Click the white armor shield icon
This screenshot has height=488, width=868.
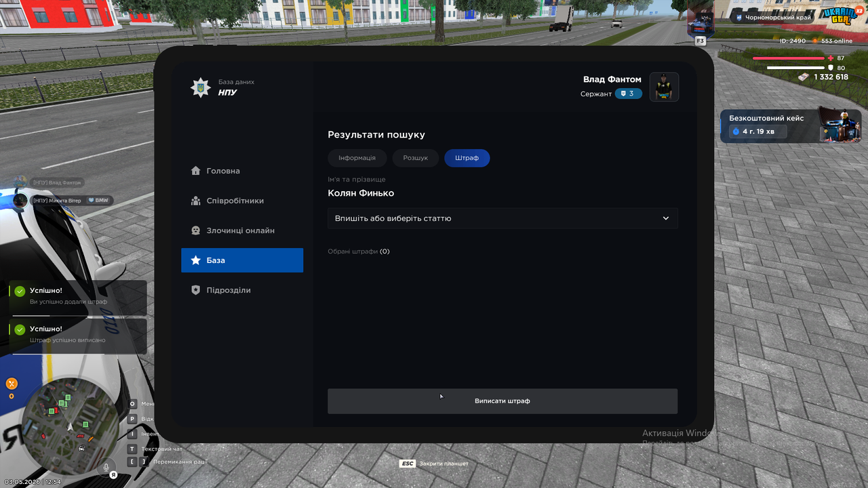(x=831, y=68)
